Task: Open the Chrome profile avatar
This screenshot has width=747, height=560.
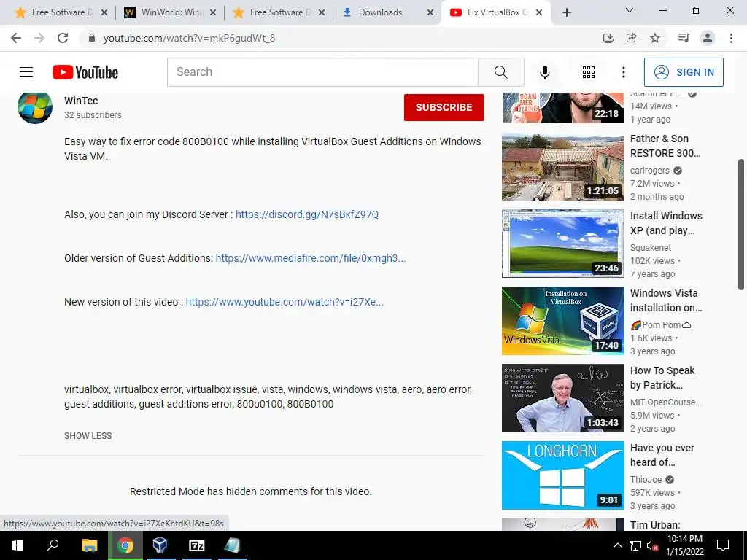Action: click(708, 38)
